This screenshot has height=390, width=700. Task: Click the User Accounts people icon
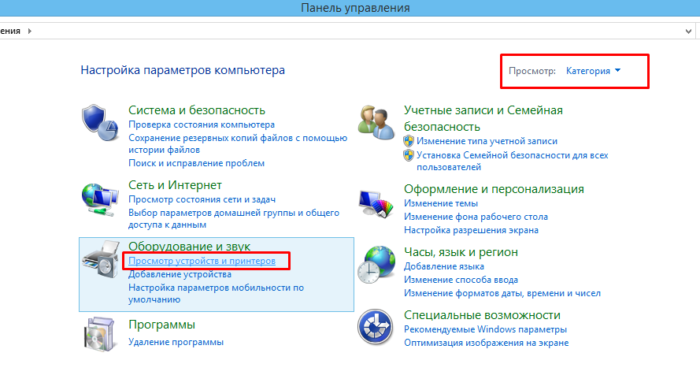(376, 122)
